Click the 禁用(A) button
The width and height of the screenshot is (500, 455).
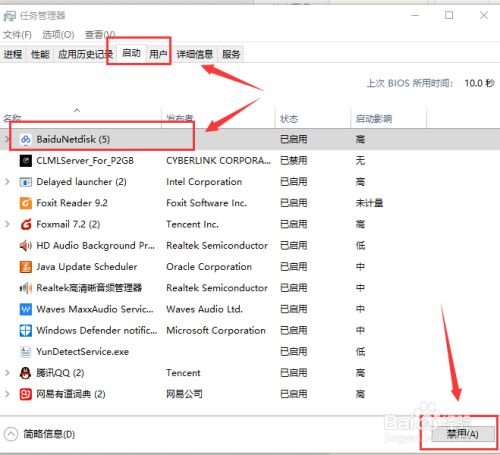[463, 434]
